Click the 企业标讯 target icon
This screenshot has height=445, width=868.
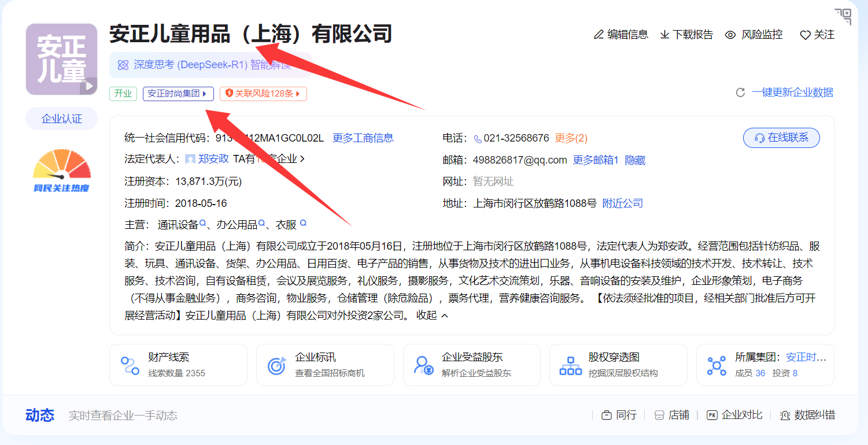[x=277, y=365]
